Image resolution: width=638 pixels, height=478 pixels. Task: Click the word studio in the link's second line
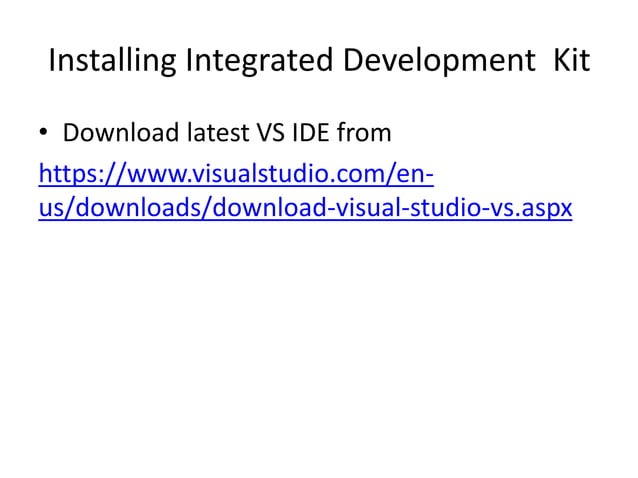coord(446,207)
